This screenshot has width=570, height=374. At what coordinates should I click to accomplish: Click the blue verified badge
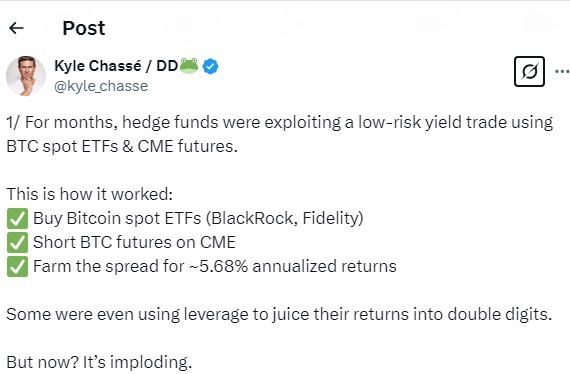click(x=210, y=66)
